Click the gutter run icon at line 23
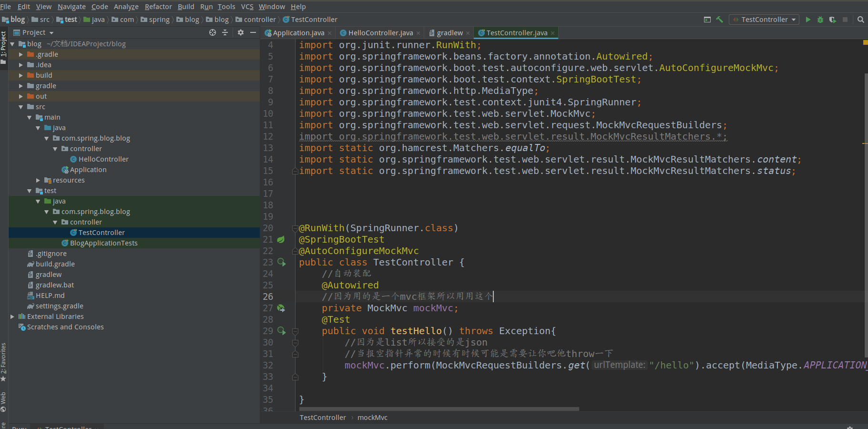The width and height of the screenshot is (868, 429). click(281, 262)
